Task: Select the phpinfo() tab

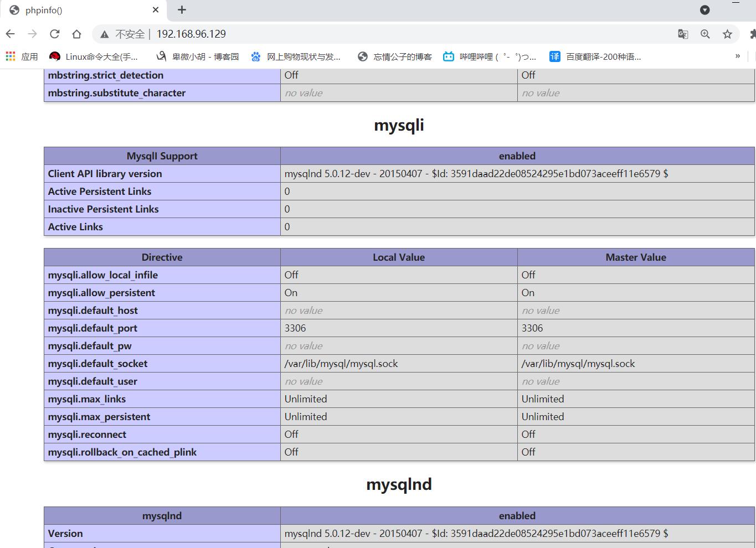Action: pos(83,11)
